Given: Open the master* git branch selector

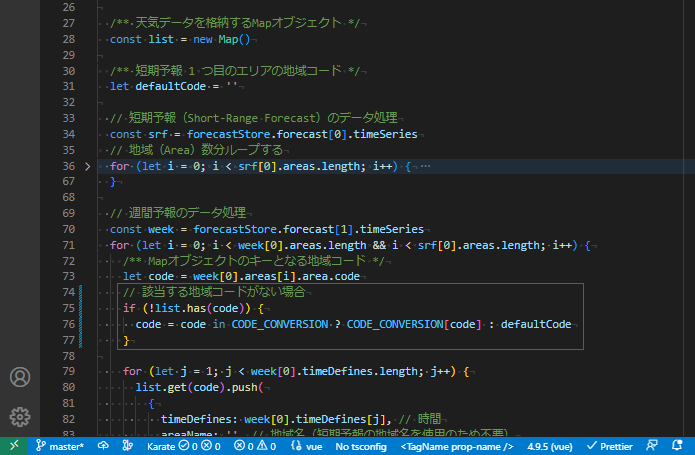Looking at the screenshot, I should tap(59, 446).
